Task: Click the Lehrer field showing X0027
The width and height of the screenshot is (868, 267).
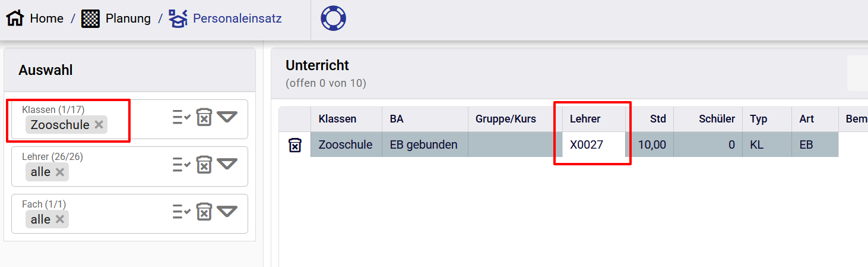Action: coord(593,145)
